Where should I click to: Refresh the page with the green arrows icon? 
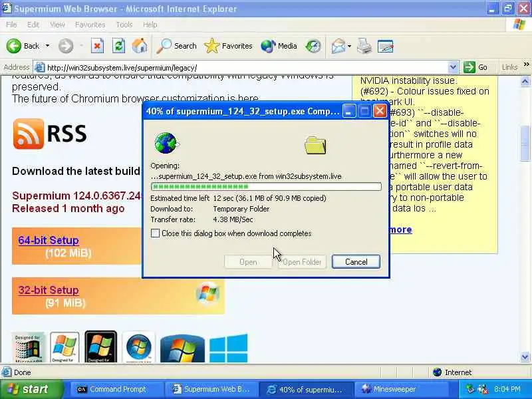point(118,46)
